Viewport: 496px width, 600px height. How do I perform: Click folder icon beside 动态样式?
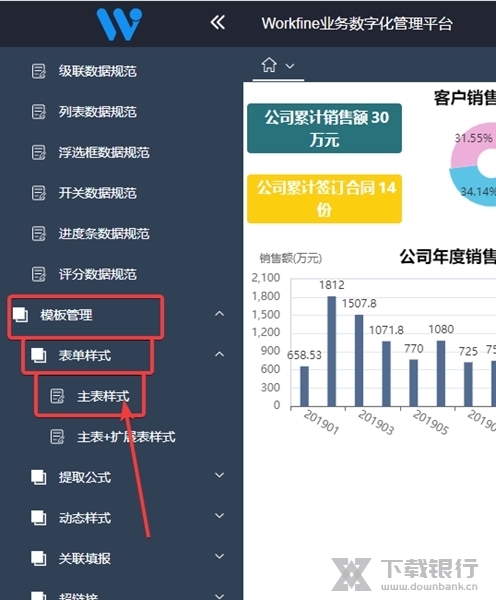(39, 518)
